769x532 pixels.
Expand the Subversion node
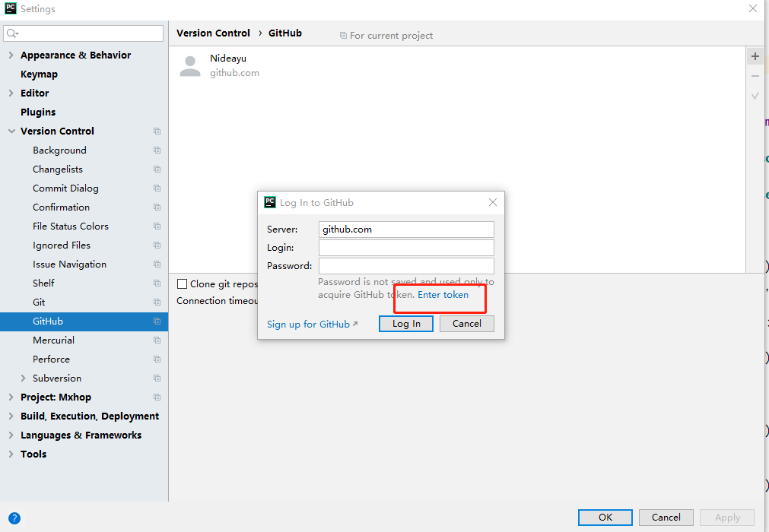(x=23, y=378)
